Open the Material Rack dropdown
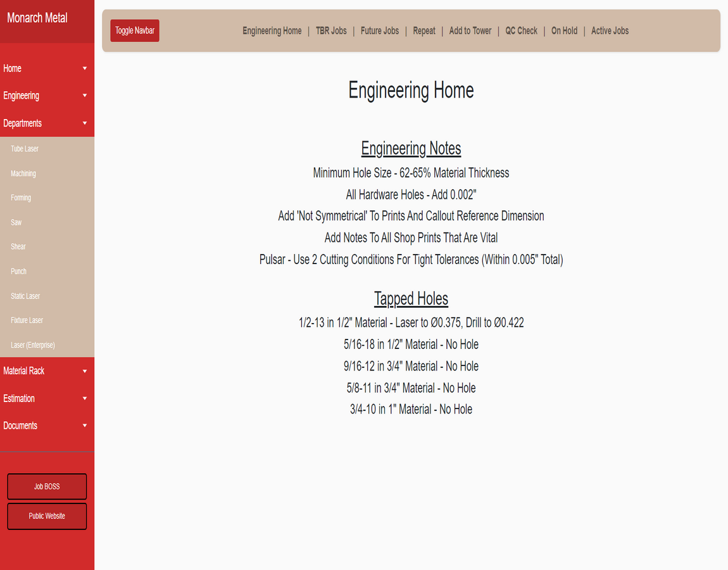Screen dimensions: 728x570 [x=46, y=371]
